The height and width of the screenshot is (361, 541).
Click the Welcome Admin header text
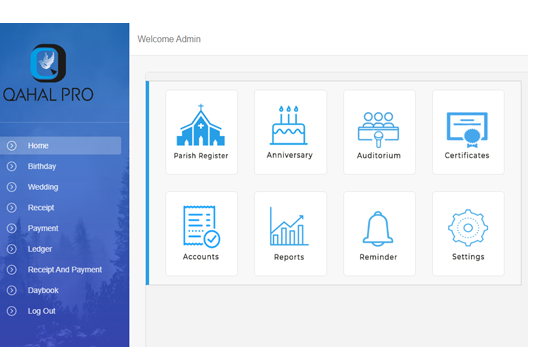[x=169, y=39]
